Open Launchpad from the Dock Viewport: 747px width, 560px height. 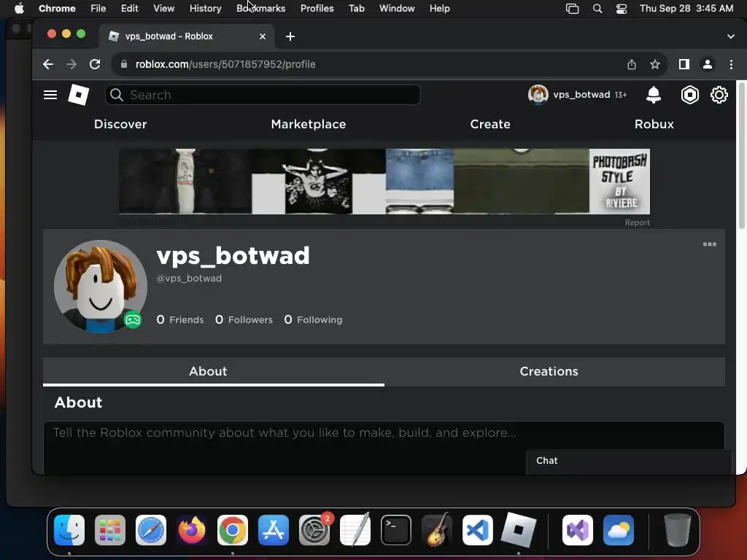pyautogui.click(x=110, y=530)
